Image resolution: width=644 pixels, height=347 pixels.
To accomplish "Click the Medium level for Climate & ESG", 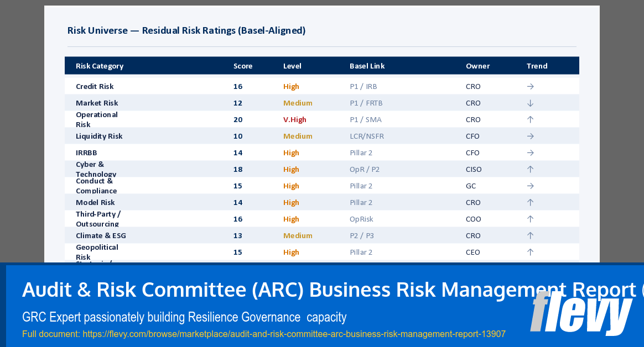I will coord(298,236).
